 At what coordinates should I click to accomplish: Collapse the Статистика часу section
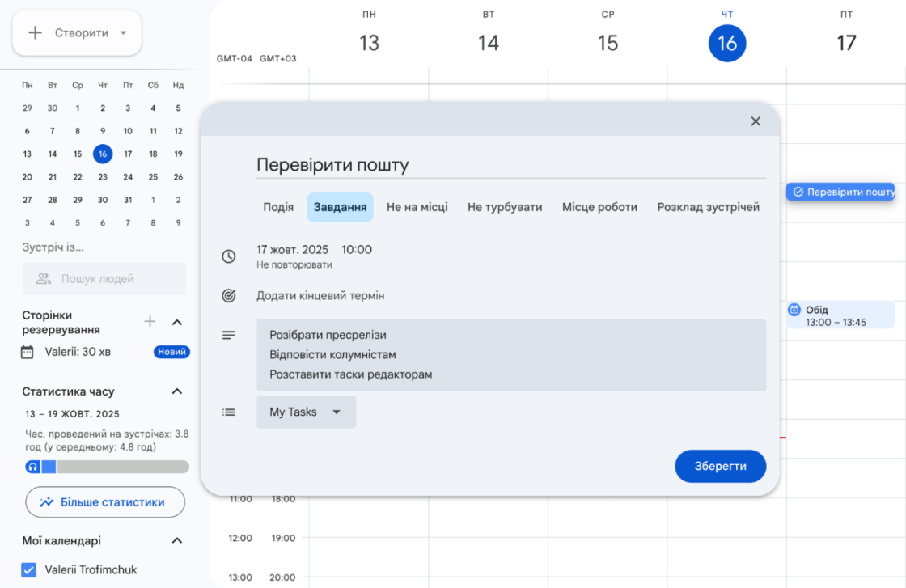[176, 391]
